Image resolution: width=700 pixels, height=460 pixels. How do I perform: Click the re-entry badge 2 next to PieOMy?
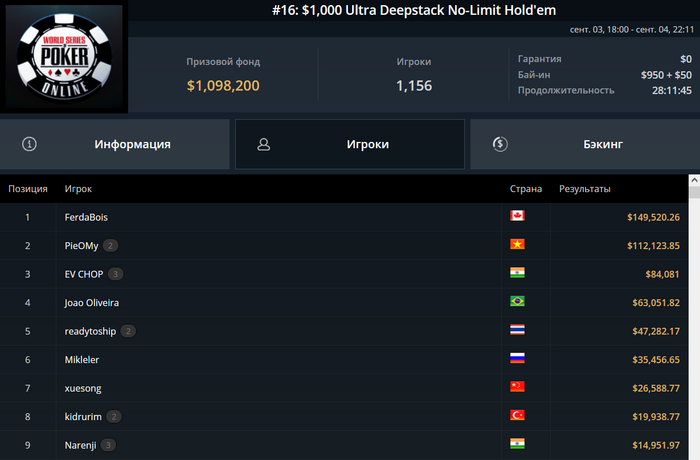(x=110, y=246)
